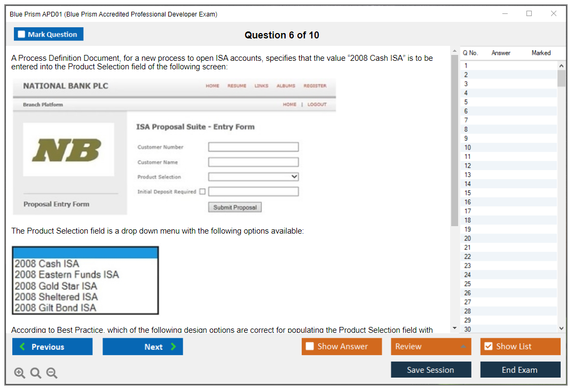
Task: Click the Marked column header
Action: coord(541,53)
